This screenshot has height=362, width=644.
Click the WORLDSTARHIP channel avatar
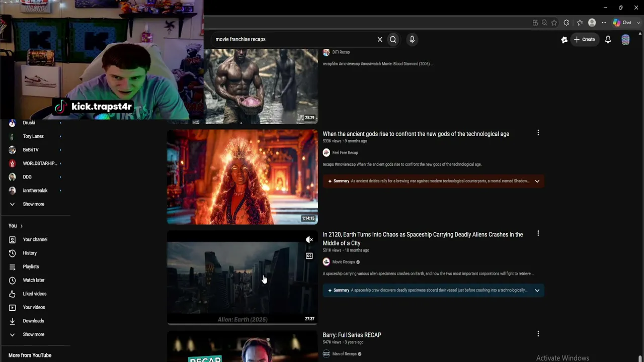[x=12, y=163]
